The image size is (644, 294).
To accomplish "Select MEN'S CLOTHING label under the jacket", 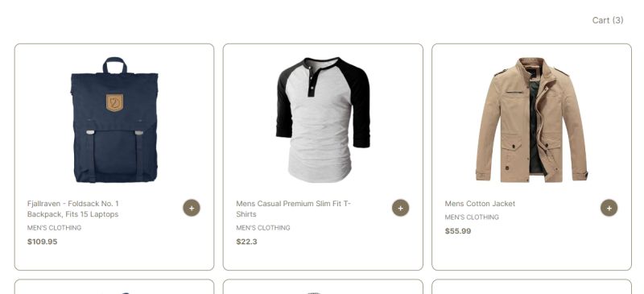I will coord(472,217).
